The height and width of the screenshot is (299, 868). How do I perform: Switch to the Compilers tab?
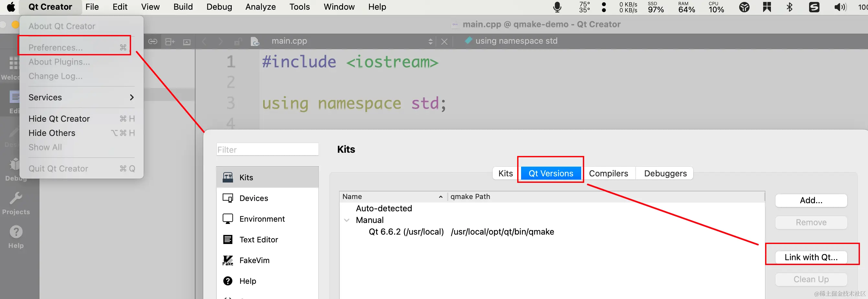(x=608, y=173)
